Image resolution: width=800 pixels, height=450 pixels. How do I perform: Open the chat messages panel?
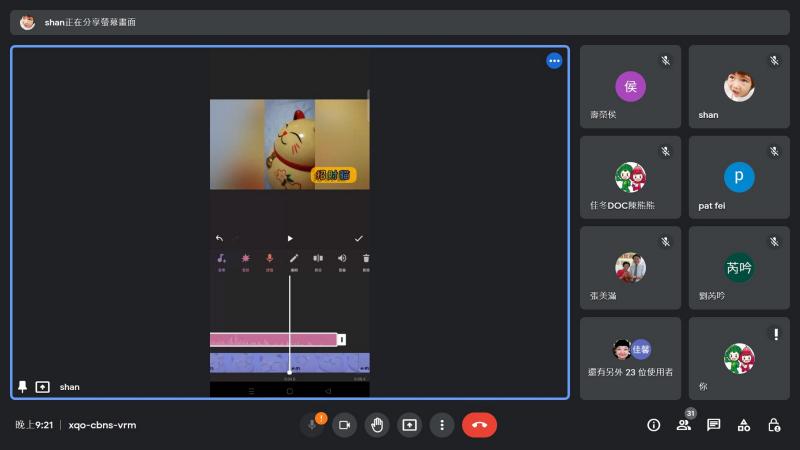click(x=714, y=425)
